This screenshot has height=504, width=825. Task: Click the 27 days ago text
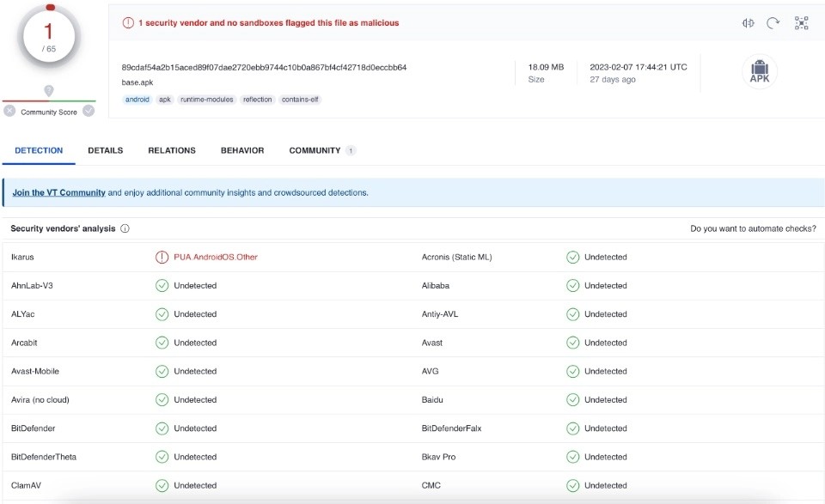click(613, 79)
